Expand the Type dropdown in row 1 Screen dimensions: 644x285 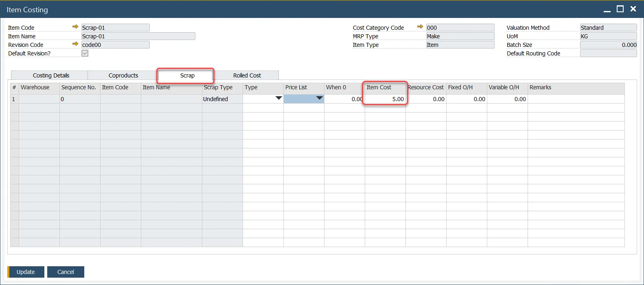[x=278, y=99]
